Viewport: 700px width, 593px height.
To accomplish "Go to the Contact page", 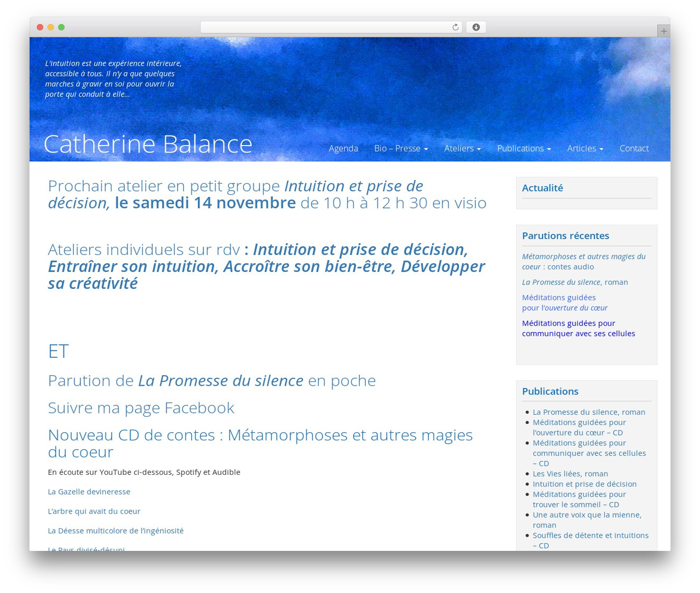I will (634, 148).
